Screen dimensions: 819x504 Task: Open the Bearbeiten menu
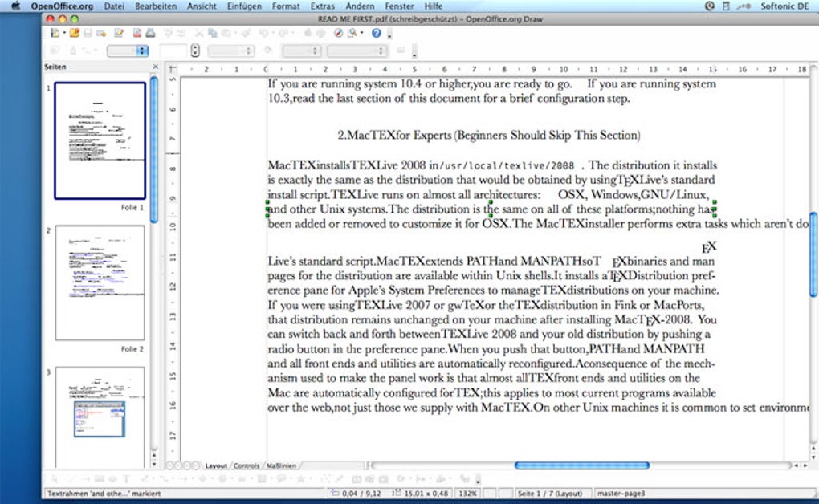(x=156, y=6)
